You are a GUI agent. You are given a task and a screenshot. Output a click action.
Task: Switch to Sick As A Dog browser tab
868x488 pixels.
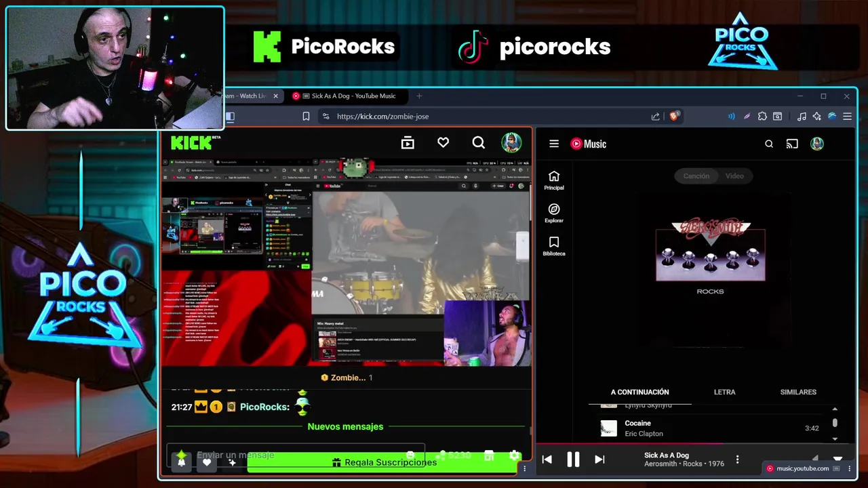pos(348,96)
